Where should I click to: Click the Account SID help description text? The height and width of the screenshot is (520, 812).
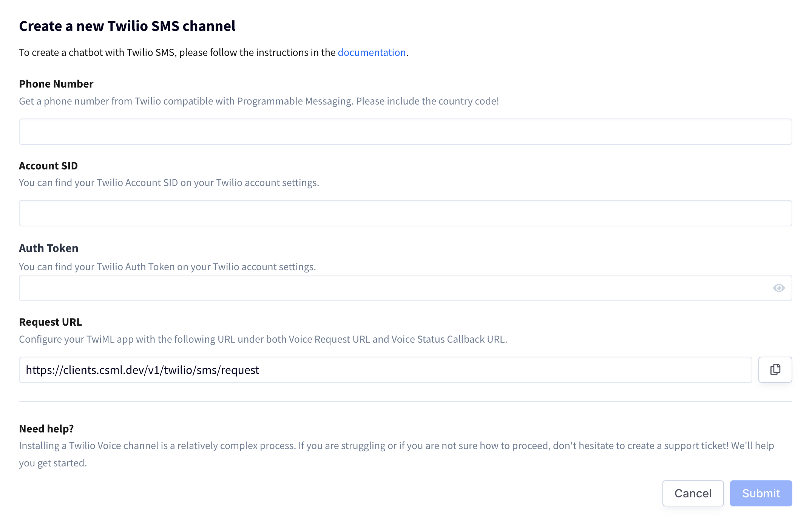pos(169,183)
